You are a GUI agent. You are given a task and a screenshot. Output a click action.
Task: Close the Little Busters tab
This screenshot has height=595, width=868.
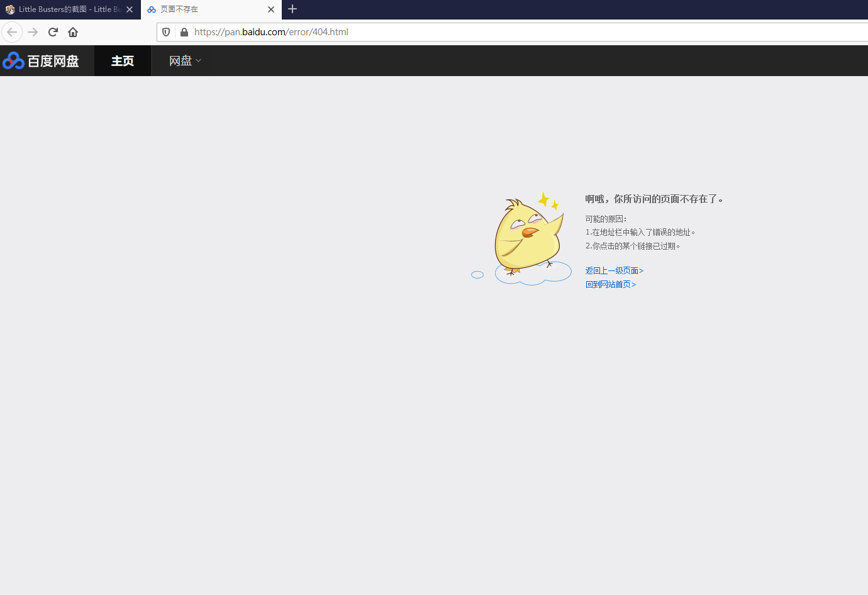130,9
